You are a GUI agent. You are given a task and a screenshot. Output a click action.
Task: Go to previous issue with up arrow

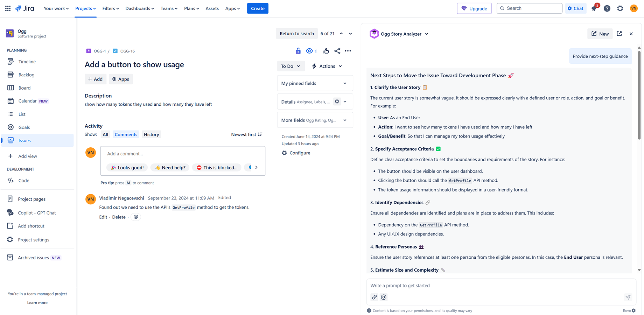click(x=341, y=34)
